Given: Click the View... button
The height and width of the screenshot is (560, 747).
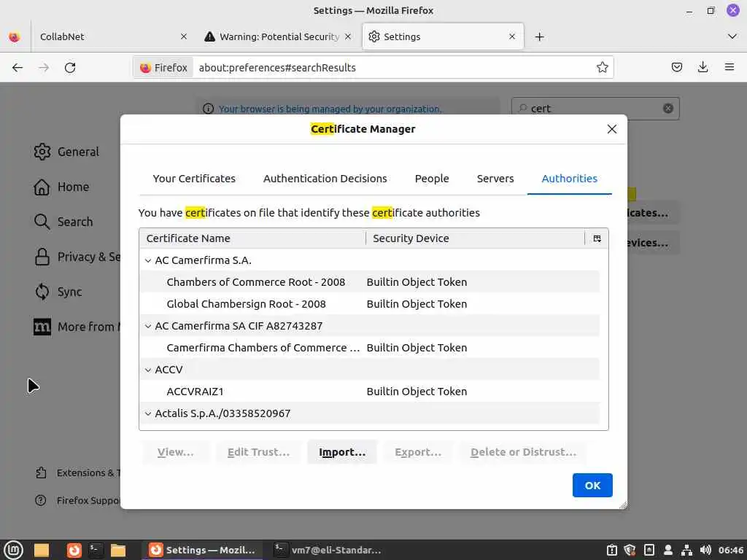Looking at the screenshot, I should click(x=176, y=452).
